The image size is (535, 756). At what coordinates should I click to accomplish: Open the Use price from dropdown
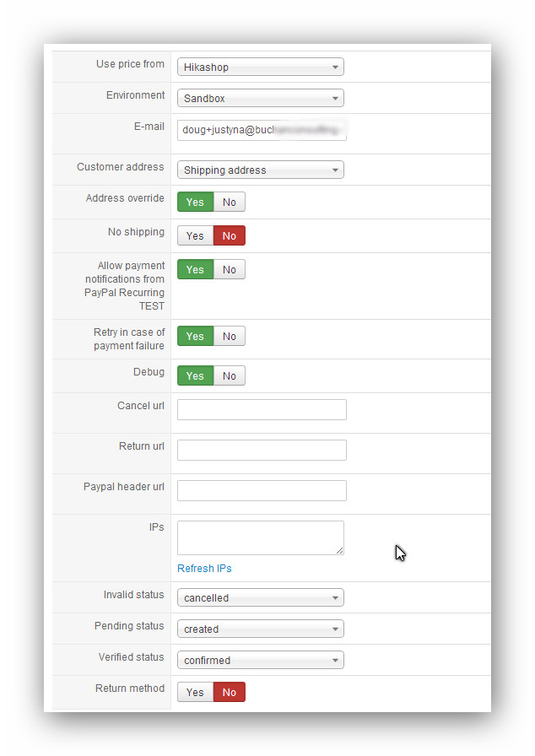tap(260, 67)
